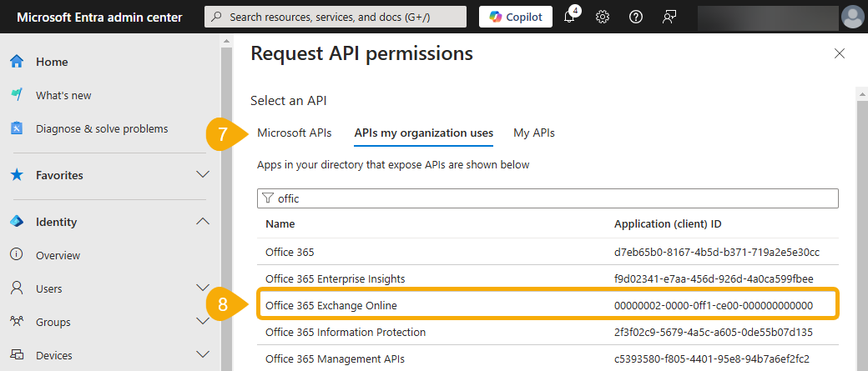868x371 pixels.
Task: Close the Request API permissions panel
Action: [x=840, y=53]
